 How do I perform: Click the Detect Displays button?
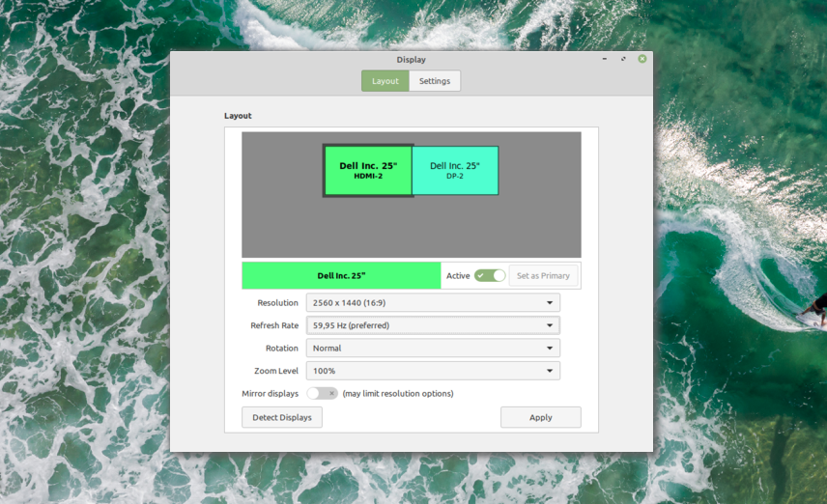(x=282, y=417)
